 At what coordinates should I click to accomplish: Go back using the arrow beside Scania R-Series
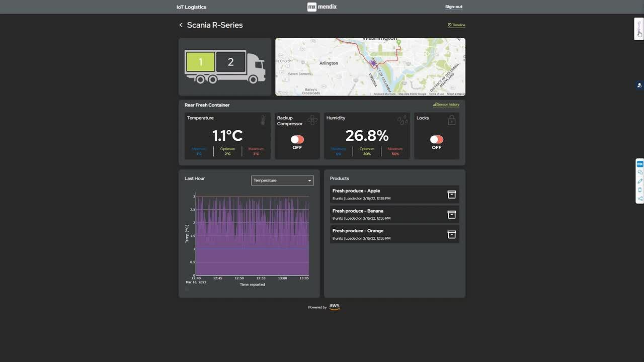click(x=181, y=25)
